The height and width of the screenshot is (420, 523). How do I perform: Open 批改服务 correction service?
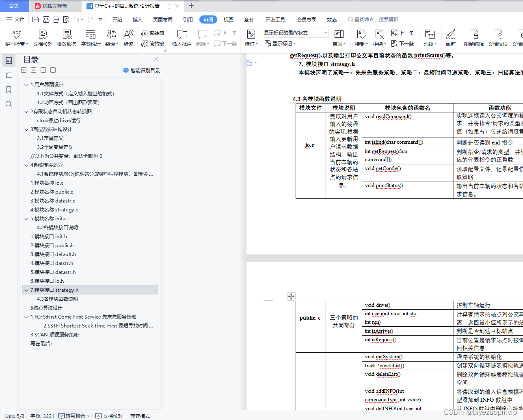67,38
